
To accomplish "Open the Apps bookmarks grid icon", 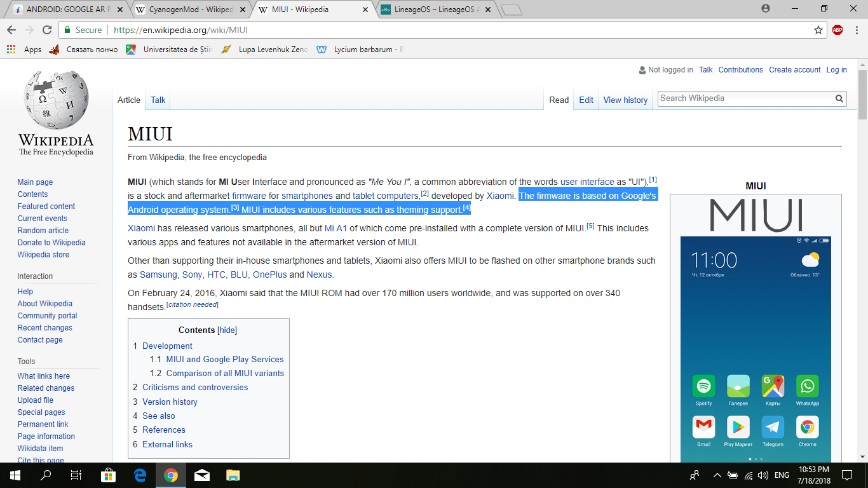I will 11,50.
